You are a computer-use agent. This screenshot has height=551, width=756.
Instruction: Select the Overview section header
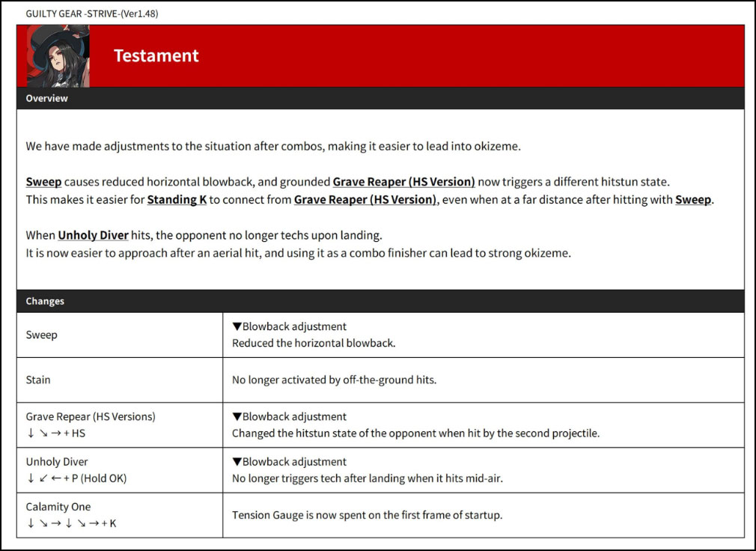pyautogui.click(x=46, y=98)
